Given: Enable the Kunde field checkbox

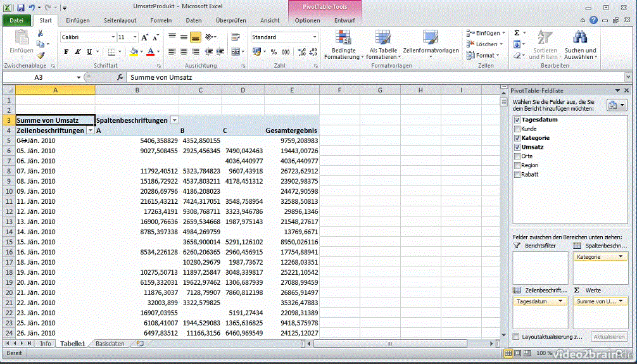Looking at the screenshot, I should point(517,129).
